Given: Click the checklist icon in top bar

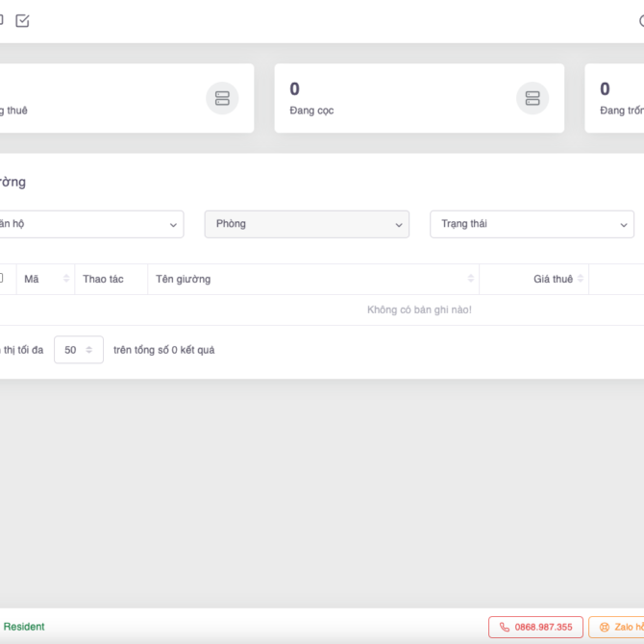Looking at the screenshot, I should pos(22,20).
